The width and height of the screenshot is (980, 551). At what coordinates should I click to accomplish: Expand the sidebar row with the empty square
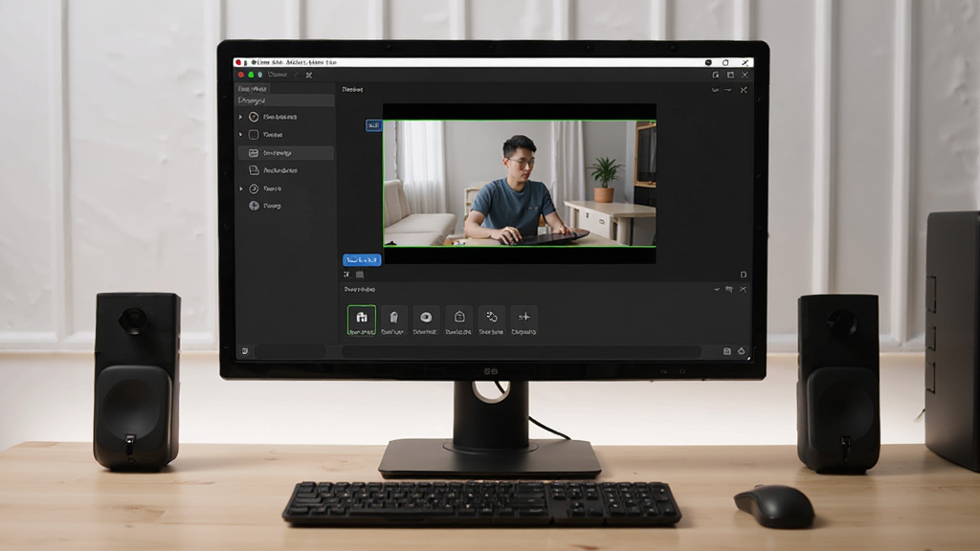click(x=240, y=134)
